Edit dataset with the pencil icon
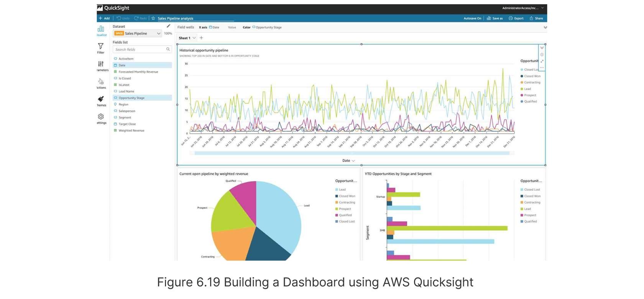Image resolution: width=644 pixels, height=299 pixels. point(168,26)
